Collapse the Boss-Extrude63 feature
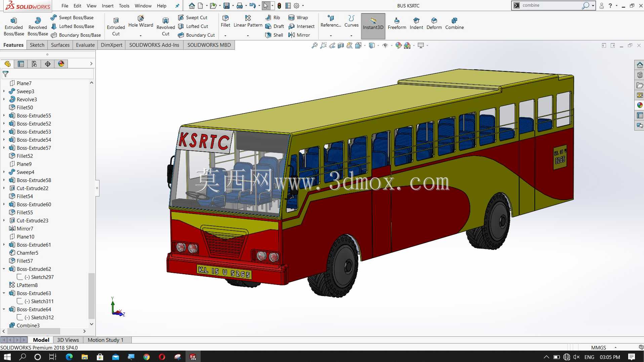644x362 pixels. point(4,293)
